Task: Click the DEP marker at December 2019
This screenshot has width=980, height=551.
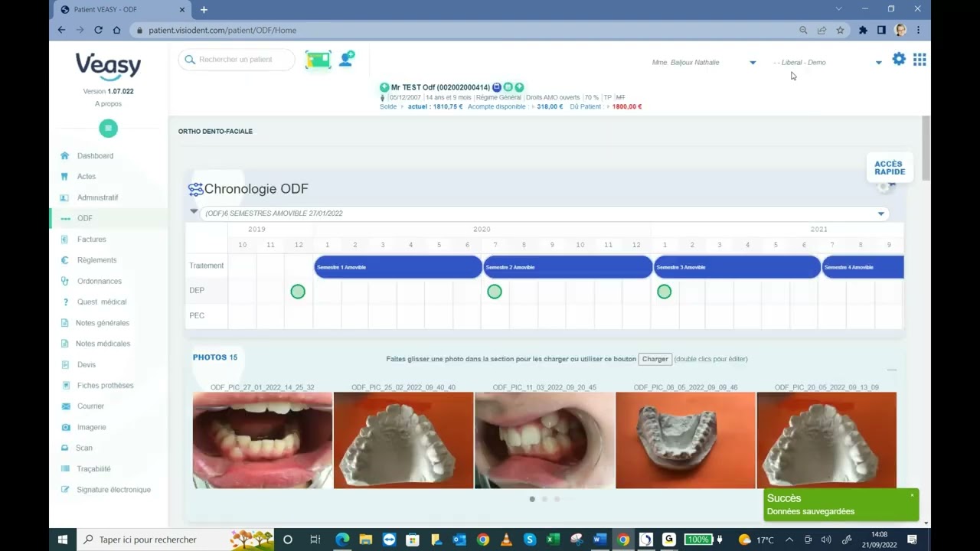Action: pos(298,292)
